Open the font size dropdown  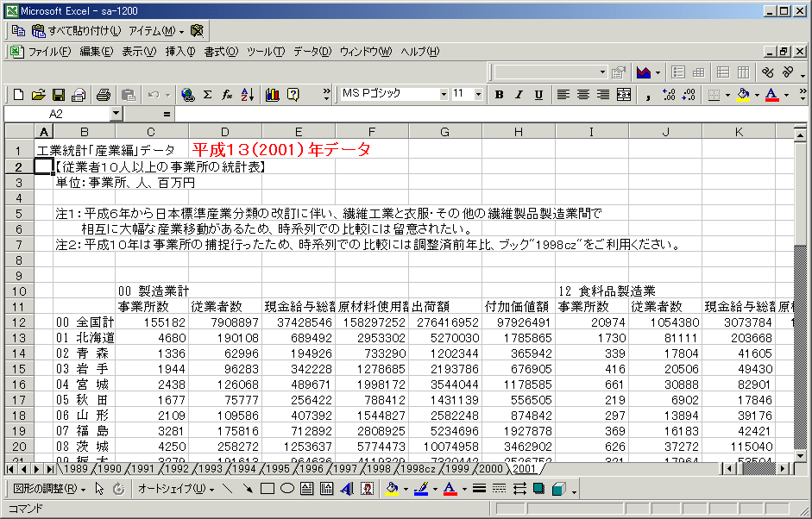pos(478,94)
